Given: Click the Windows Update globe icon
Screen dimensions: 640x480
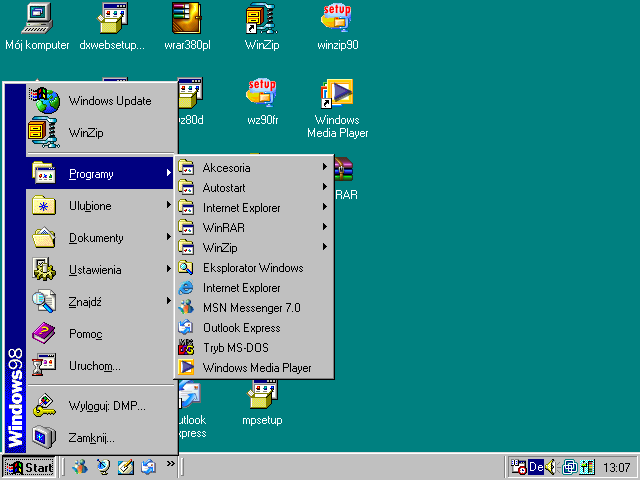Looking at the screenshot, I should point(45,100).
